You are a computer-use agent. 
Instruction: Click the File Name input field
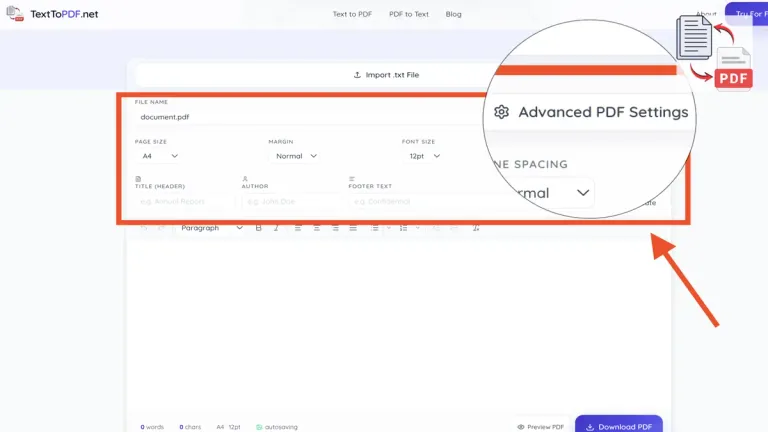(300, 117)
